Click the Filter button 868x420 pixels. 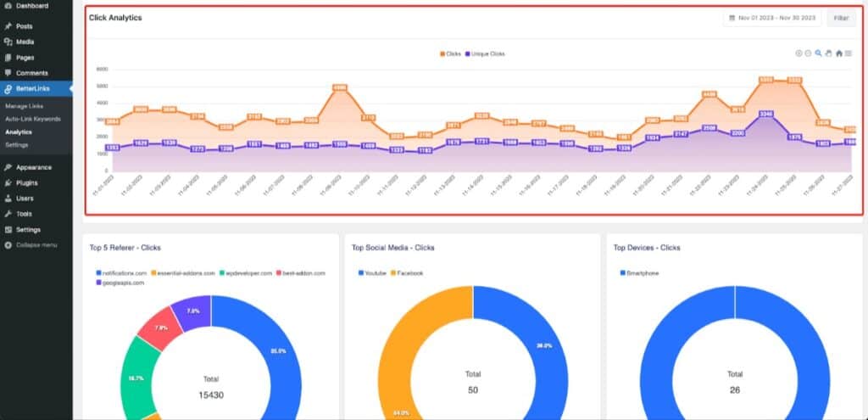click(x=842, y=18)
